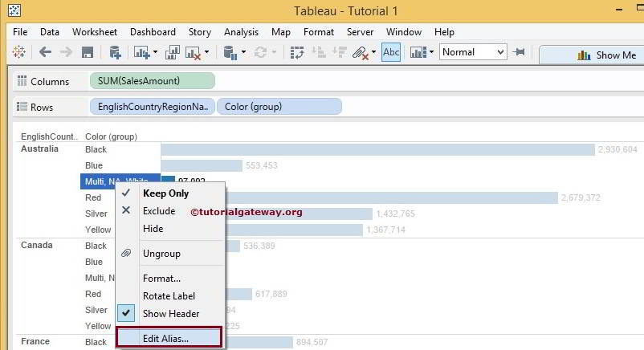Screen dimensions: 644x350
Task: Open the Normal fit dropdown
Action: tap(473, 52)
